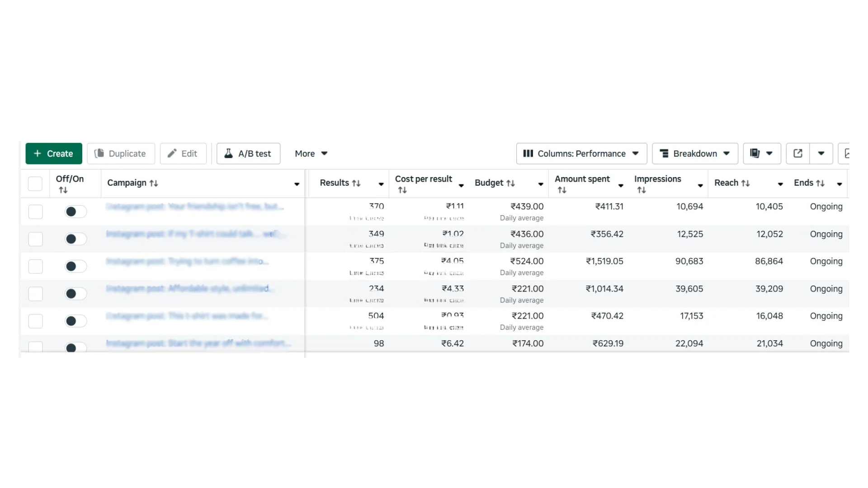
Task: Open the Breakdown dropdown
Action: 695,154
